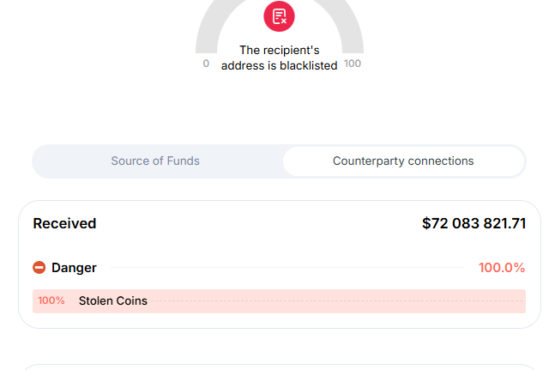
Task: Click the Danger category label
Action: (74, 268)
